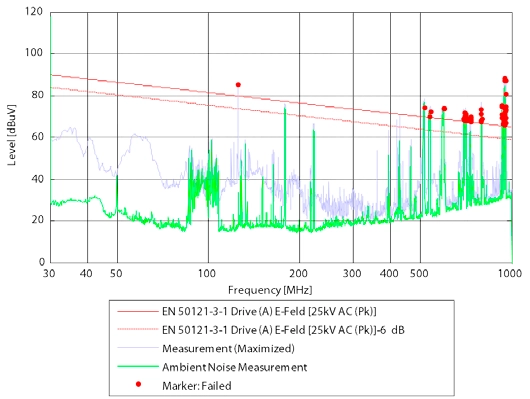Click the x-axis label '40'
The height and width of the screenshot is (399, 530).
point(86,273)
